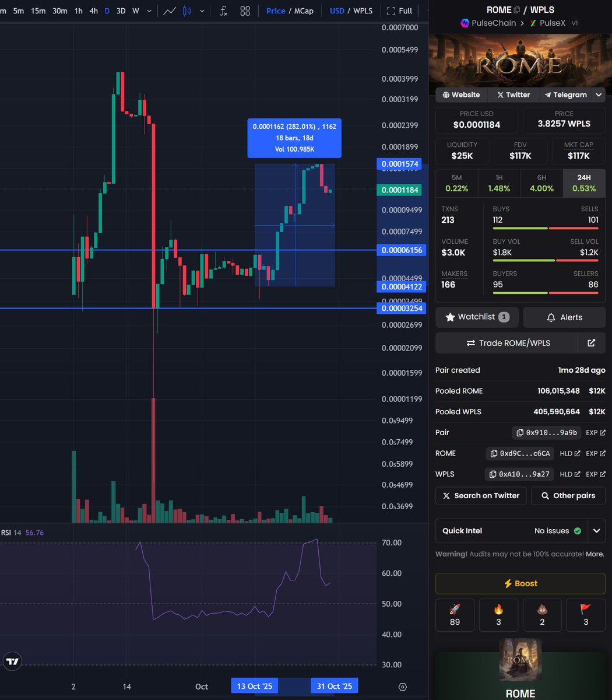This screenshot has height=700, width=612.
Task: Click the 0.00003254 horizontal line price label
Action: coord(402,308)
